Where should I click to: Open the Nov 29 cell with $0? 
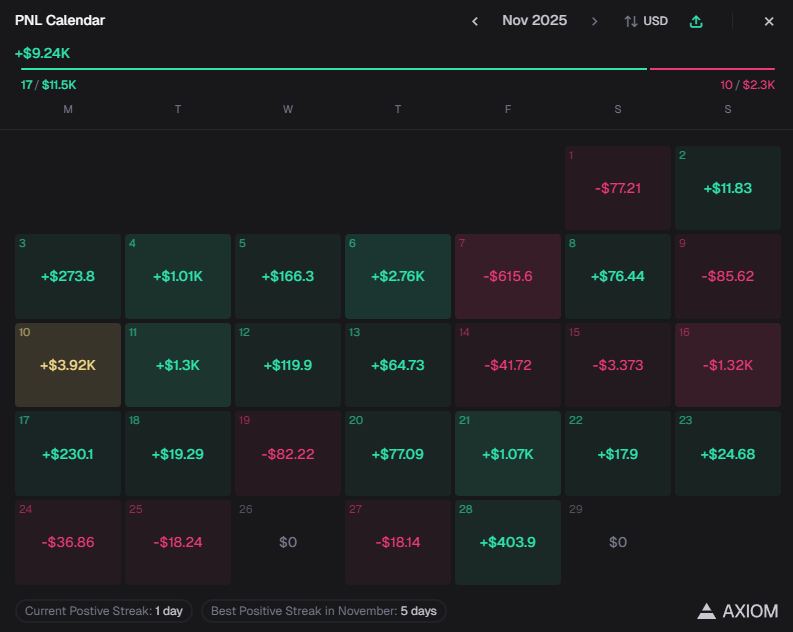tap(618, 542)
